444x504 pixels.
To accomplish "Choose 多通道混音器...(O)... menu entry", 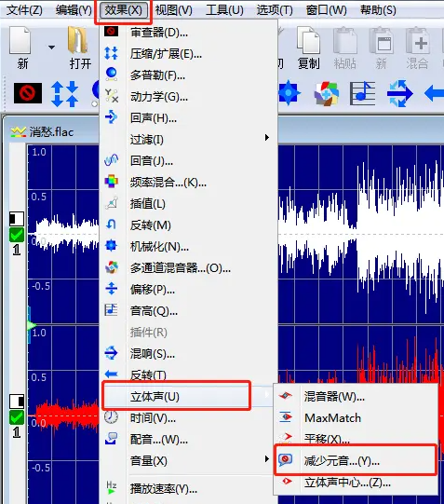I will pyautogui.click(x=188, y=267).
